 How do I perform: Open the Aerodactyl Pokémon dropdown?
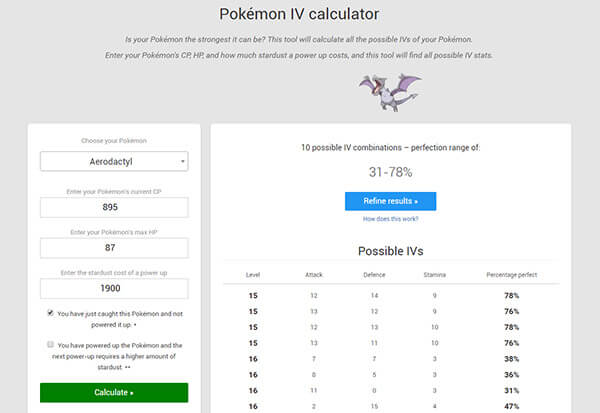point(114,162)
